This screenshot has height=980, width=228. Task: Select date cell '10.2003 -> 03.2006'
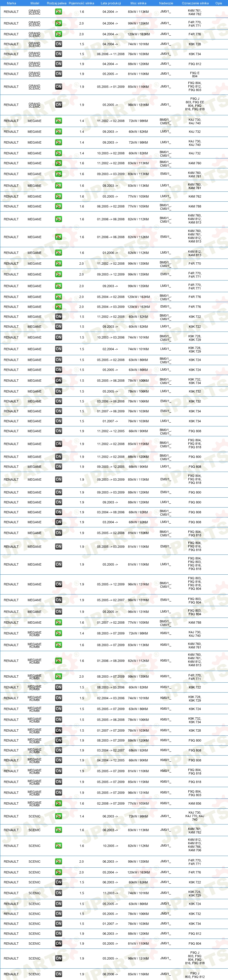111,337
